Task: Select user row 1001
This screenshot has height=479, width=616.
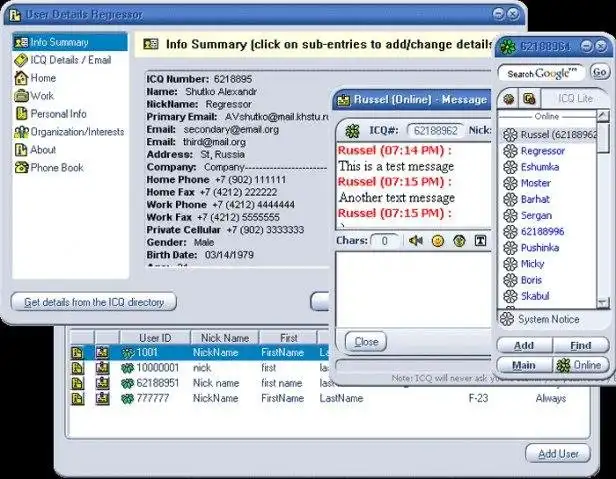Action: (200, 352)
